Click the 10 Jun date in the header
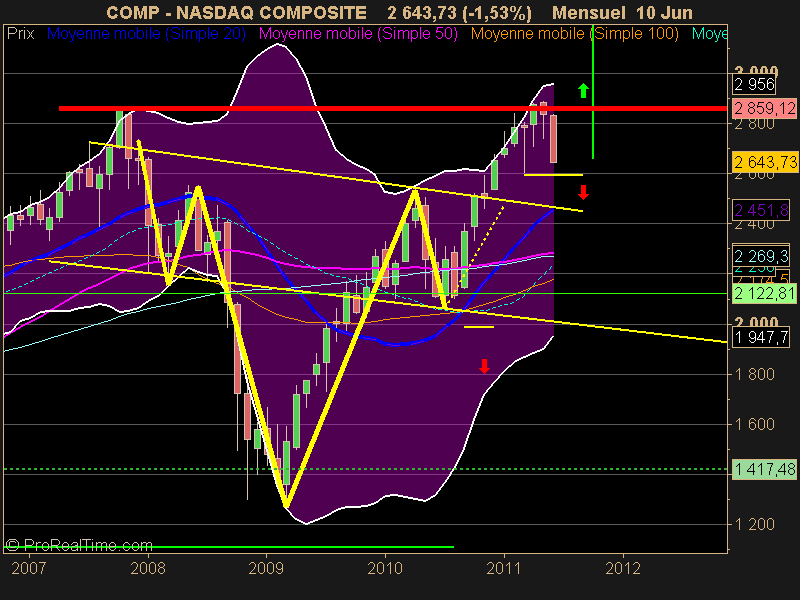800x600 pixels. 666,12
